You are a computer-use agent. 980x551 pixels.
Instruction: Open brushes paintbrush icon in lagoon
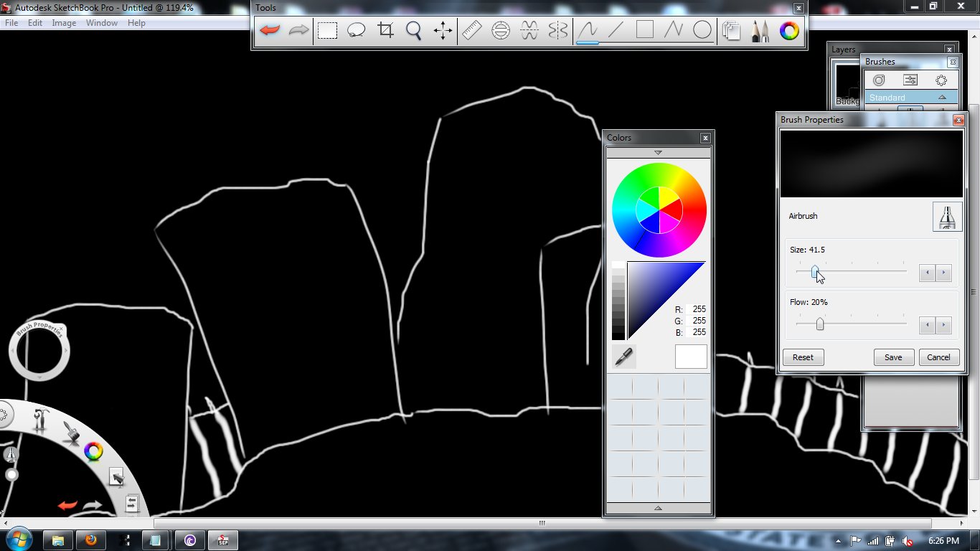70,433
